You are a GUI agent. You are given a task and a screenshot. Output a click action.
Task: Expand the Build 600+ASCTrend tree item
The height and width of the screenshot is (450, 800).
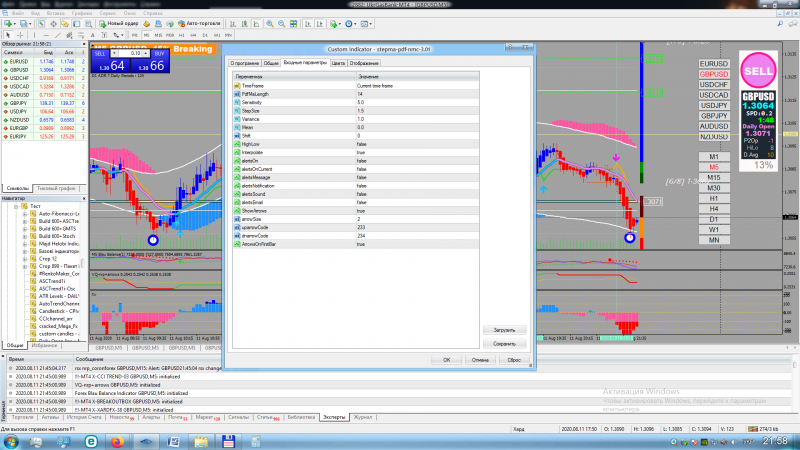[x=23, y=222]
